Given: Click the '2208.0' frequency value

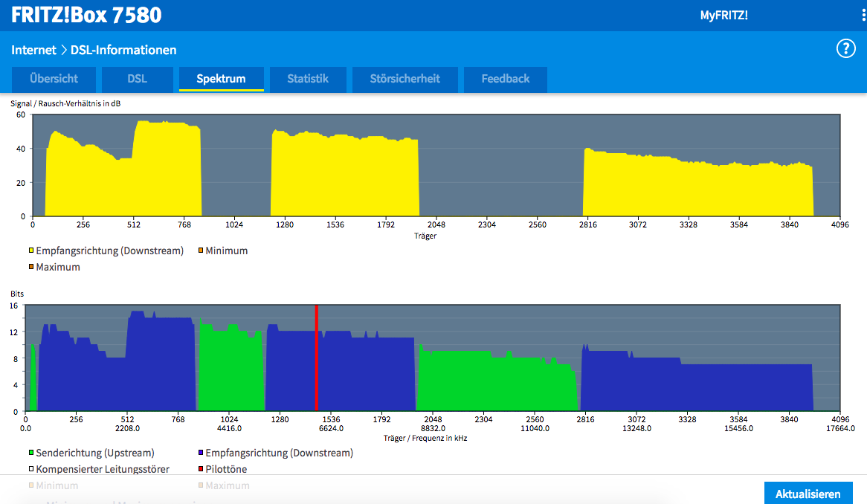Looking at the screenshot, I should point(128,428).
